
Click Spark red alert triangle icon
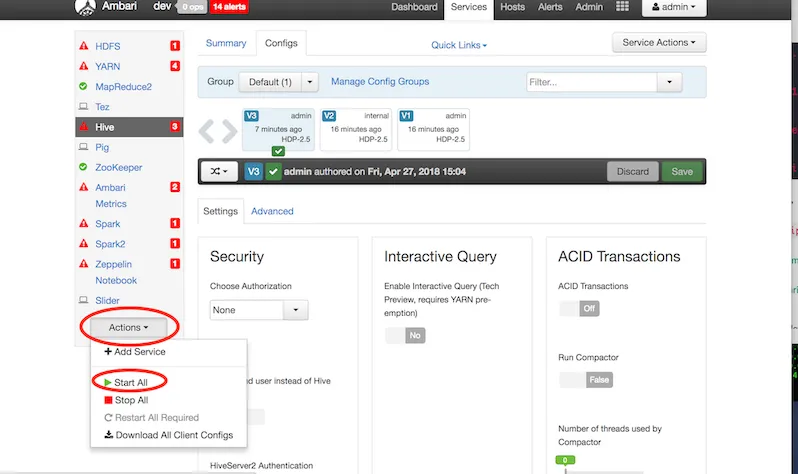point(83,224)
